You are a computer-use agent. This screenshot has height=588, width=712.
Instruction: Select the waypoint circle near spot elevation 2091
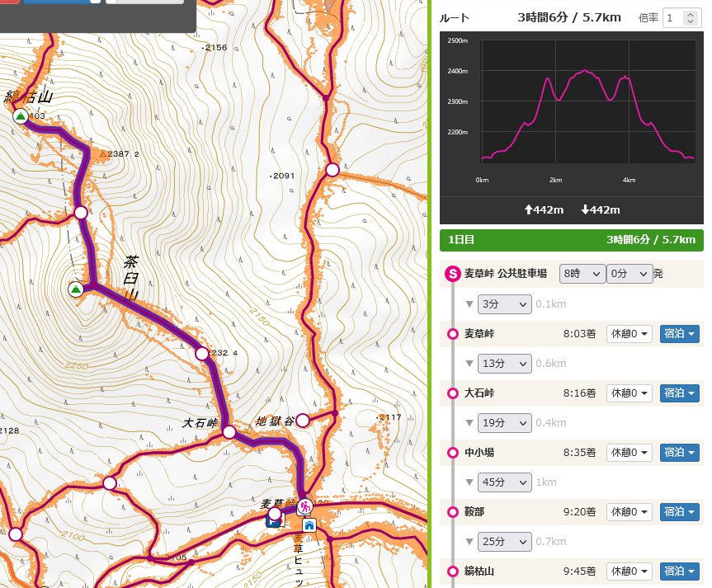coord(332,170)
